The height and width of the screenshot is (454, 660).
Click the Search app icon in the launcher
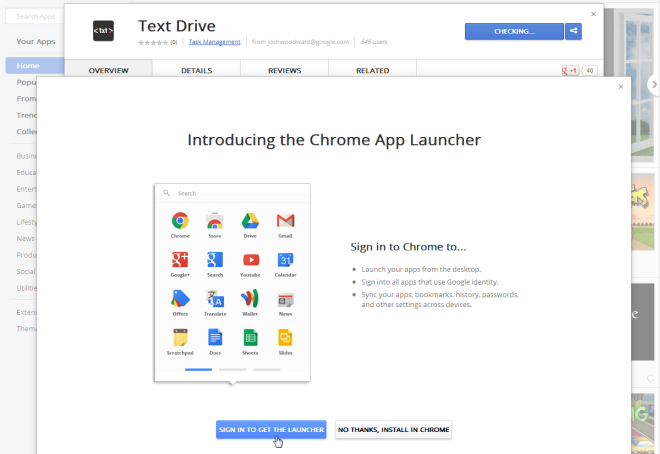(x=215, y=260)
